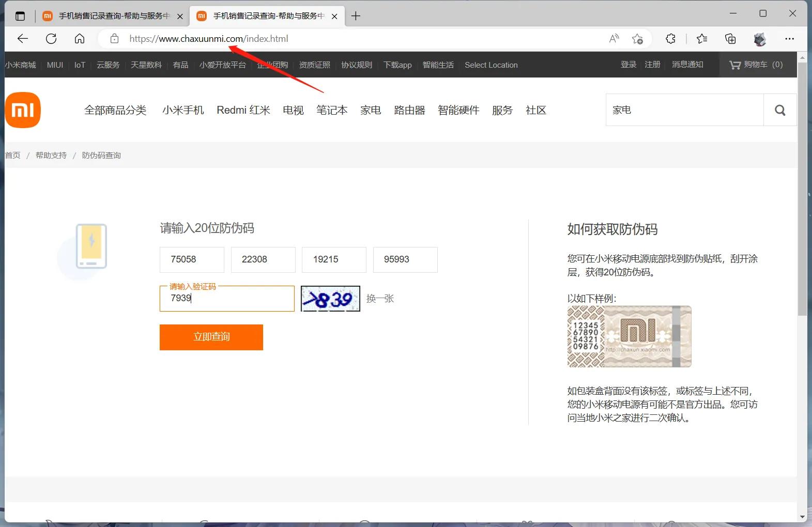Click Select Location link
The width and height of the screenshot is (812, 527).
point(491,65)
